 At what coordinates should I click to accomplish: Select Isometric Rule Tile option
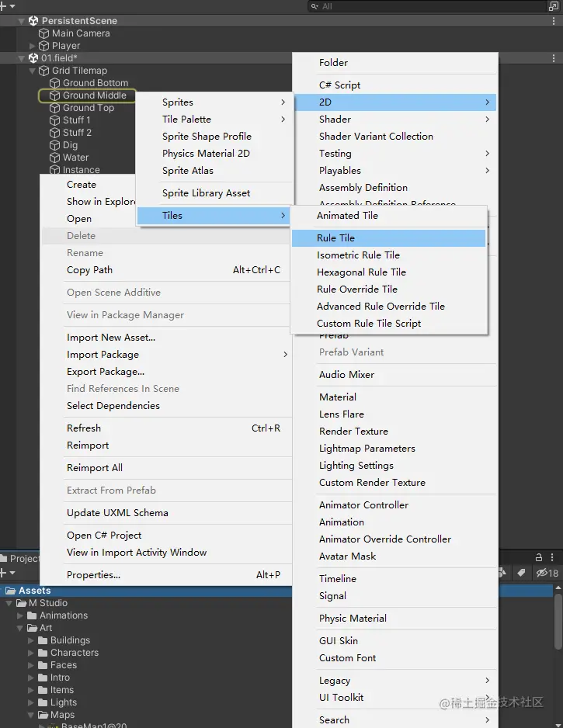point(388,255)
